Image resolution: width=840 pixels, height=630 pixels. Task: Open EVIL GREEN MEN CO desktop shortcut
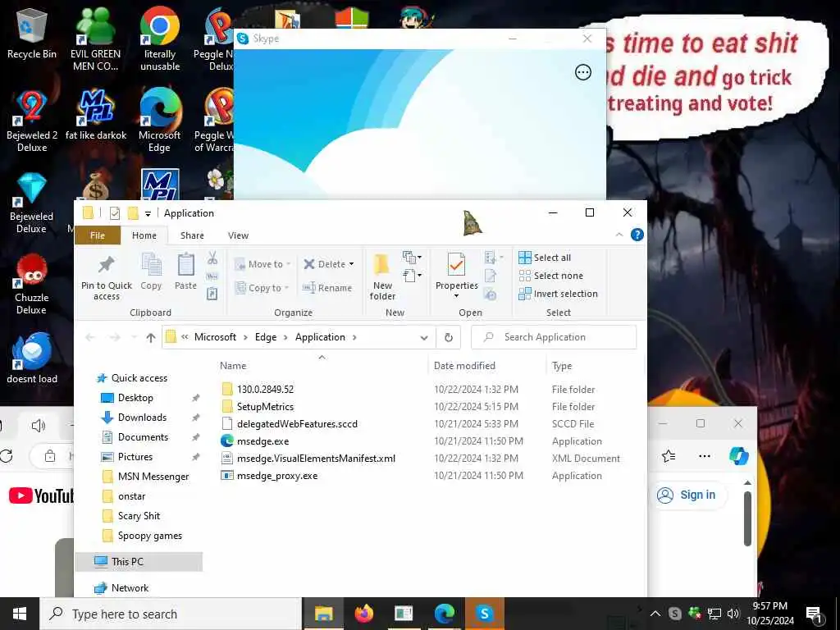[95, 39]
